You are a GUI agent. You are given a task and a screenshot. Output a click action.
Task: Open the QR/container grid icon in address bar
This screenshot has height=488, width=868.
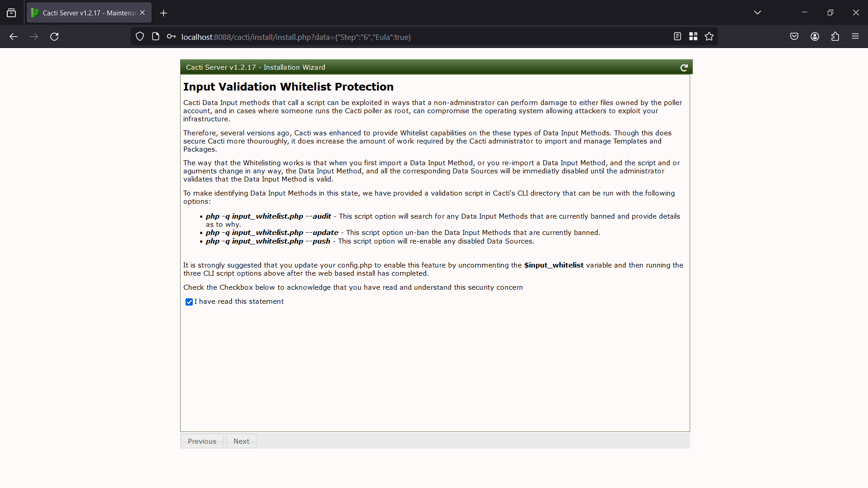click(693, 37)
